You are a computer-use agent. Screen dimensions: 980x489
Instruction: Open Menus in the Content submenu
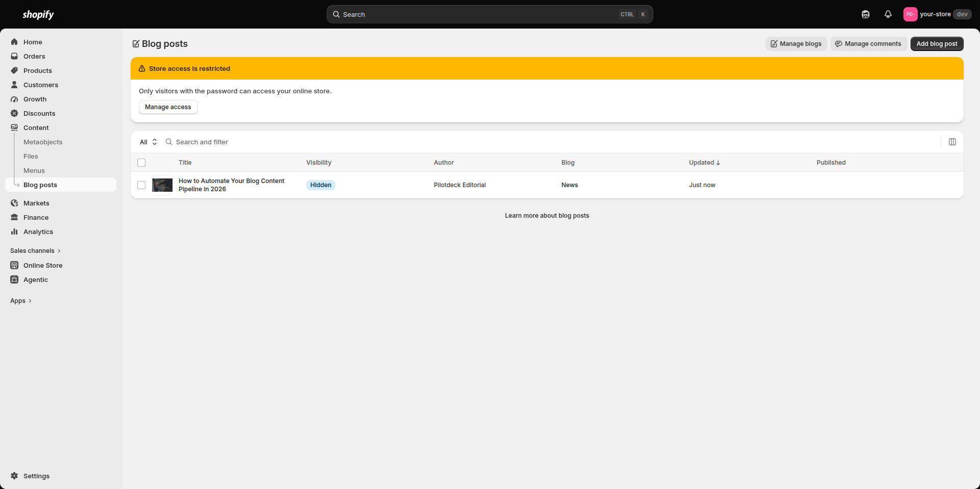pos(34,170)
